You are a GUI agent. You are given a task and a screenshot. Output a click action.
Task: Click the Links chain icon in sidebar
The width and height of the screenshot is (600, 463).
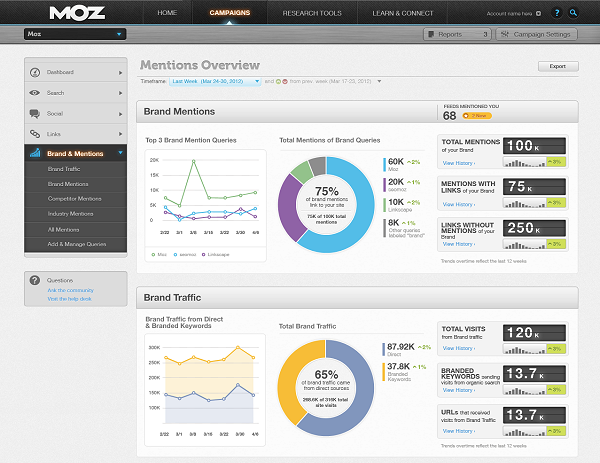pos(36,133)
